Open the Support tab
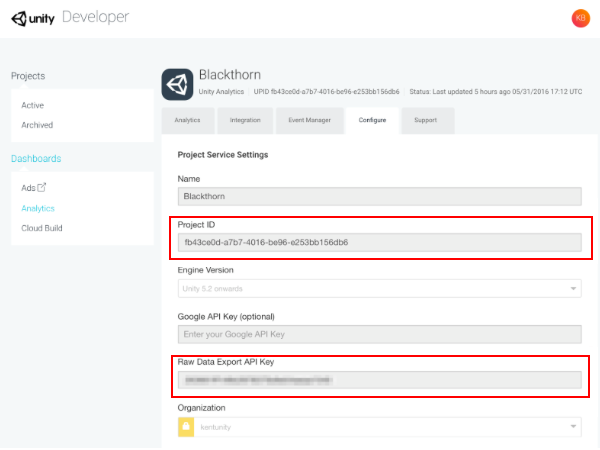Image resolution: width=600 pixels, height=450 pixels. pyautogui.click(x=425, y=121)
